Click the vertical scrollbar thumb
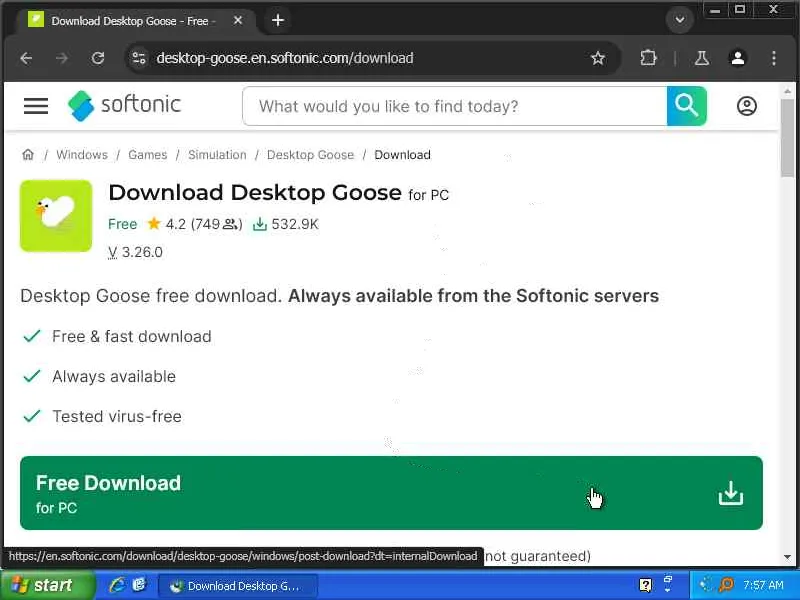The height and width of the screenshot is (600, 800). pyautogui.click(x=787, y=138)
